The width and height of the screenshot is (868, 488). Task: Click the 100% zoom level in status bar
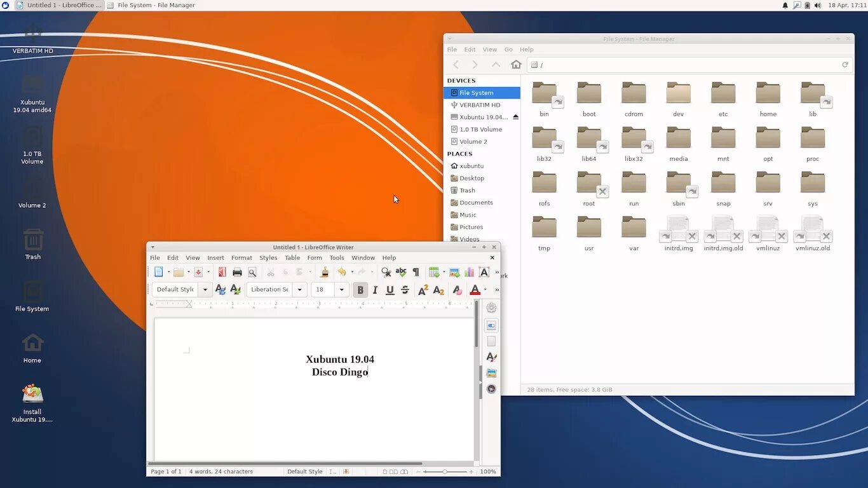488,471
